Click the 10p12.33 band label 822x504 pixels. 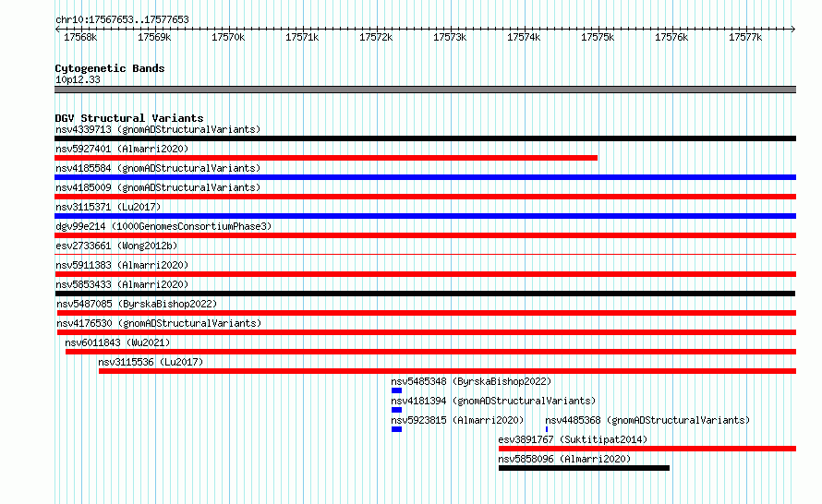point(78,79)
